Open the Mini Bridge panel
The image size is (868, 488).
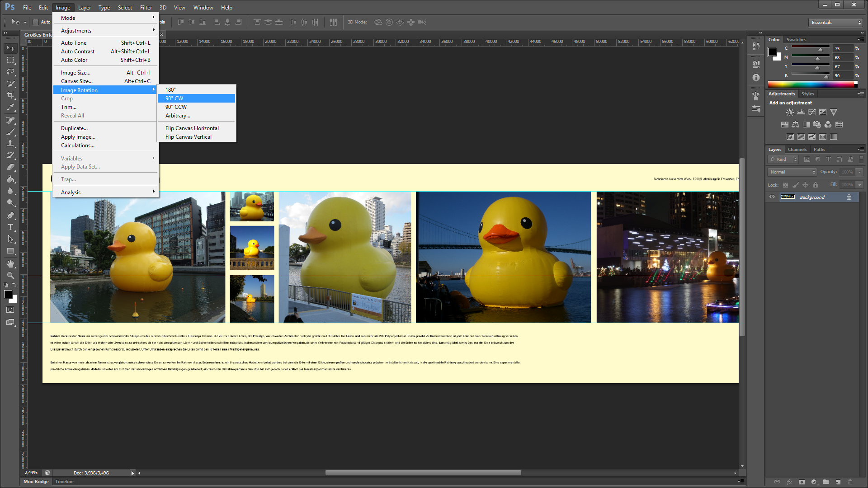pyautogui.click(x=36, y=482)
